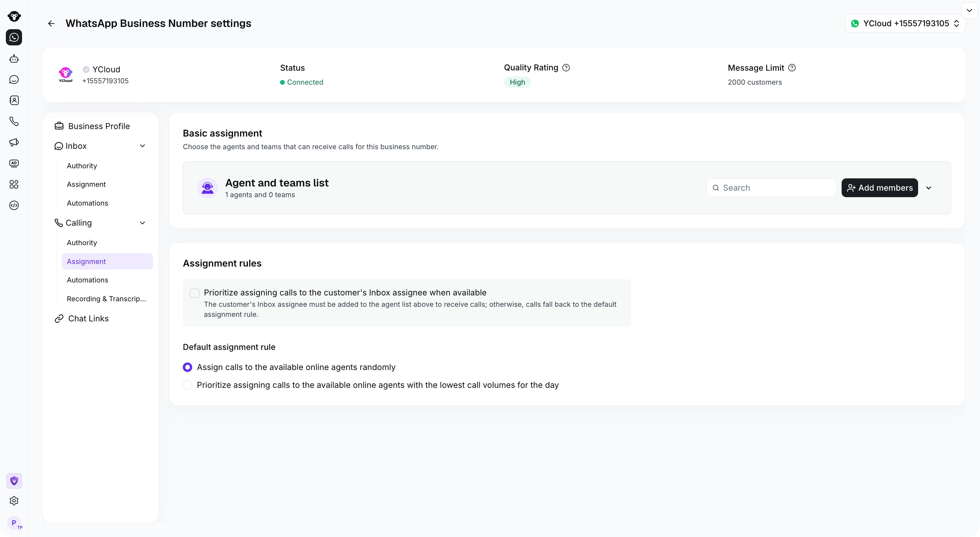
Task: Go back using the left arrow
Action: (51, 24)
